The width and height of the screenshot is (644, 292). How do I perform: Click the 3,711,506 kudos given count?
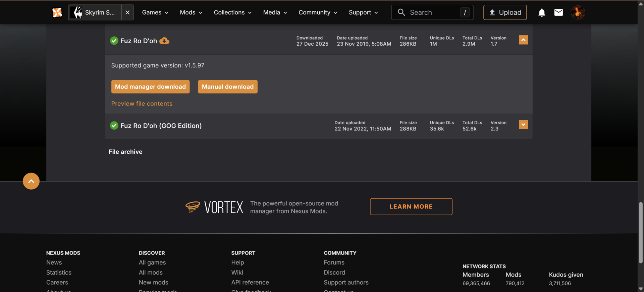pos(560,283)
